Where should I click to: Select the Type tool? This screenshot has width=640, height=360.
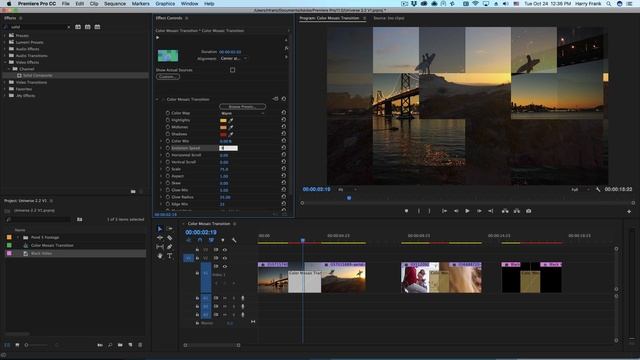(170, 256)
